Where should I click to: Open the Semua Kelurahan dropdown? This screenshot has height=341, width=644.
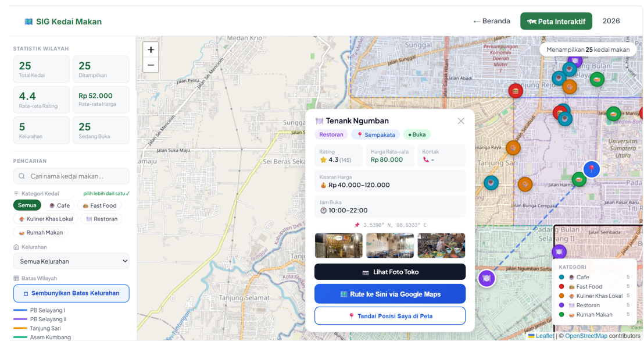pyautogui.click(x=71, y=261)
